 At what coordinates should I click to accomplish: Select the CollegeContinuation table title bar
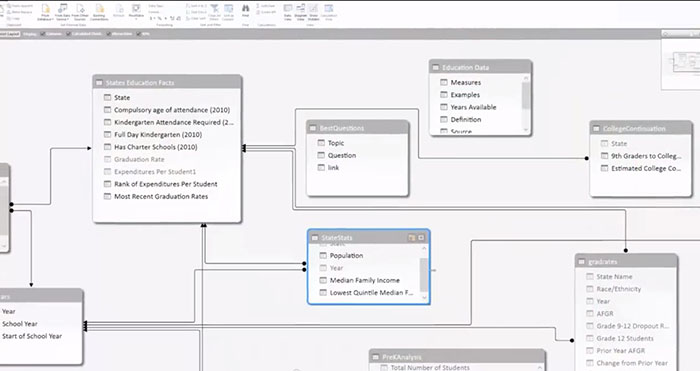[641, 129]
